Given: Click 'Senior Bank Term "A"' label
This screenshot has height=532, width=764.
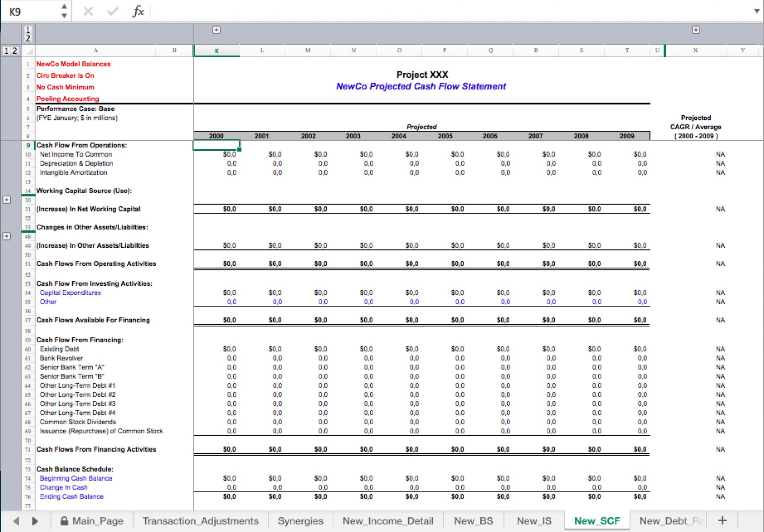Looking at the screenshot, I should [x=72, y=367].
